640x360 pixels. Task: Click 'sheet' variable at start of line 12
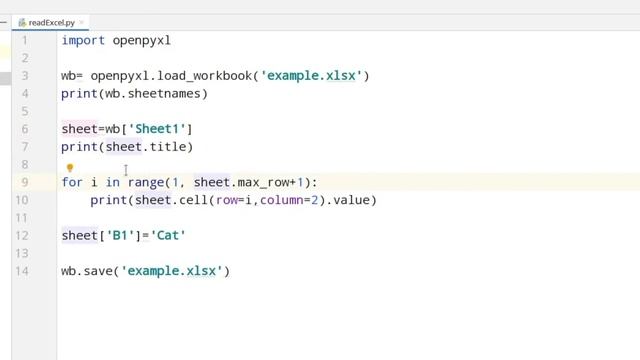pyautogui.click(x=80, y=236)
